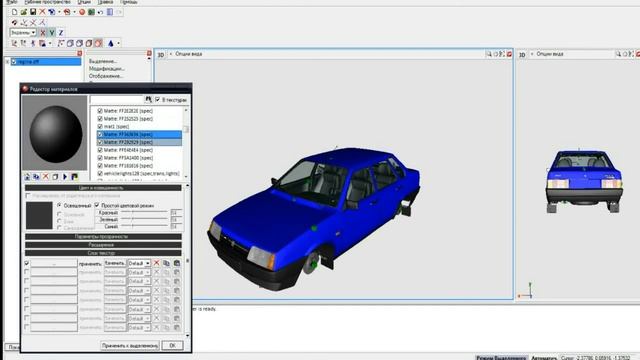This screenshot has width=640, height=360.
Task: Click first icon under the material preview
Action: 27,177
